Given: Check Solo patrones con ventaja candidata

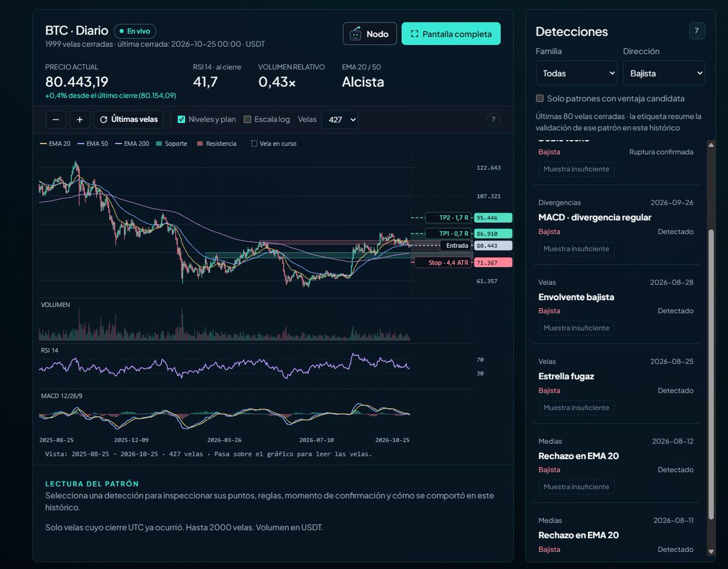Looking at the screenshot, I should click(x=540, y=98).
